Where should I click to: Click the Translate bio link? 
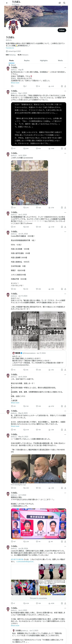pyautogui.click(x=10, y=48)
